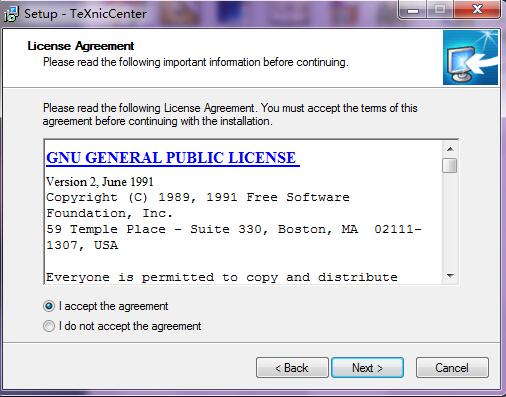Minimize the Setup window
The image size is (506, 397).
(x=413, y=10)
